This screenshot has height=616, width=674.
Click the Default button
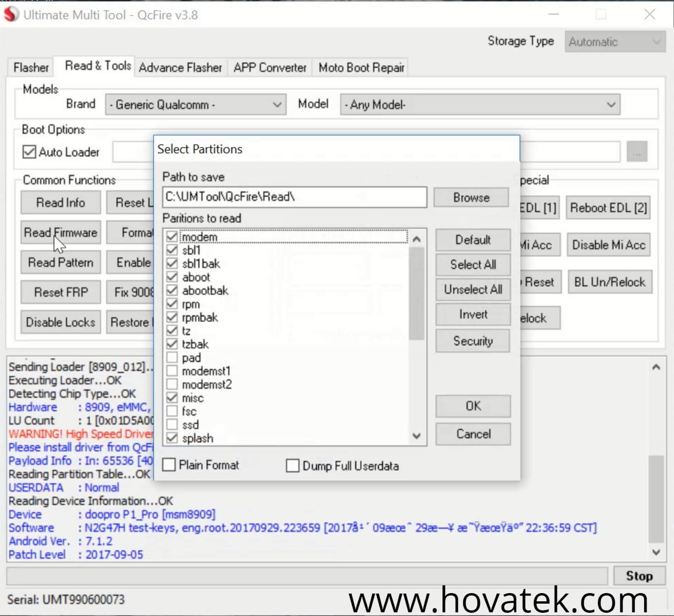coord(473,240)
